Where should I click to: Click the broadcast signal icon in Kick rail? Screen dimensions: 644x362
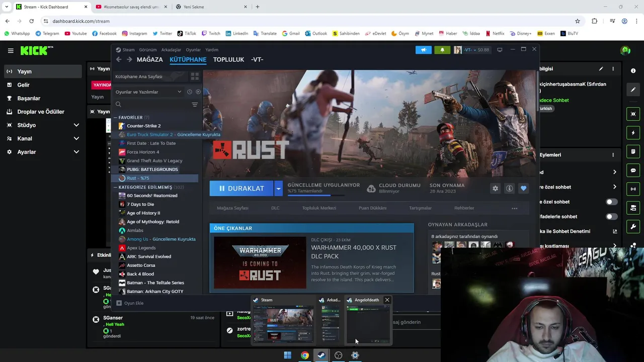point(633,189)
